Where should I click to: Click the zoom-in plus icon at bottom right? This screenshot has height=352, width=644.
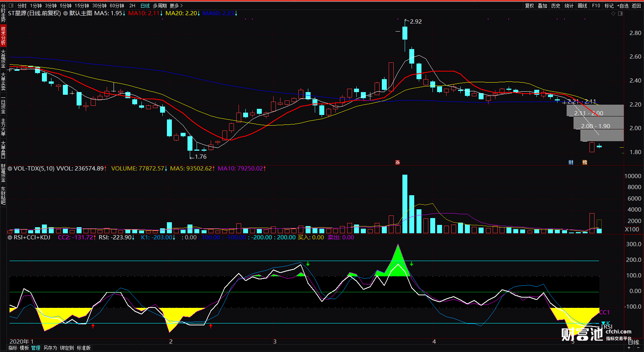pyautogui.click(x=629, y=347)
